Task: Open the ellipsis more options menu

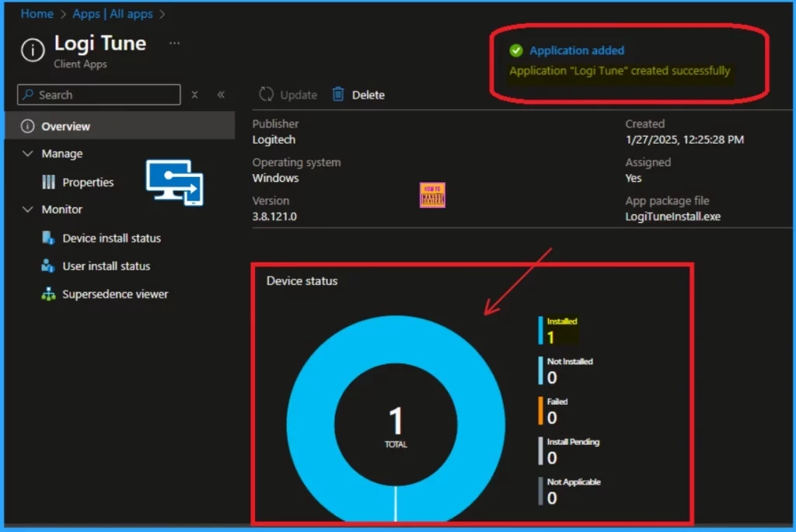Action: click(175, 43)
